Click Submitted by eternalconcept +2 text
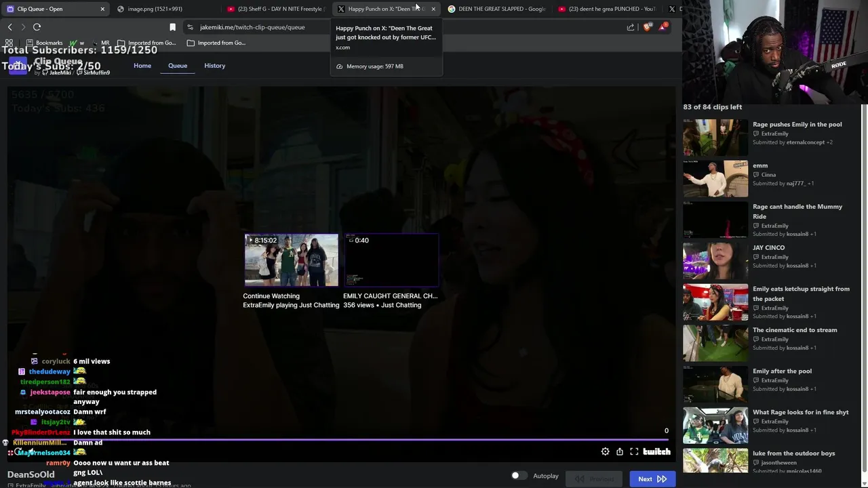The image size is (868, 488). pyautogui.click(x=793, y=142)
